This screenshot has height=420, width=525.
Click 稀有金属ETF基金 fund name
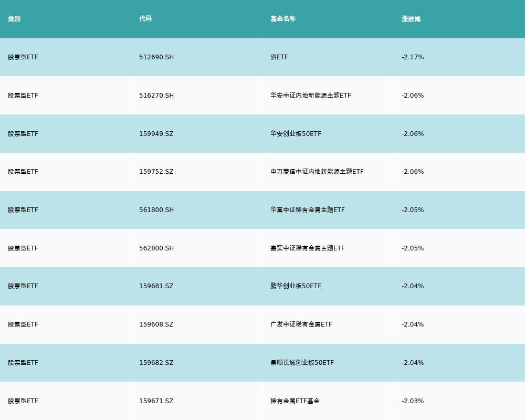pos(295,401)
